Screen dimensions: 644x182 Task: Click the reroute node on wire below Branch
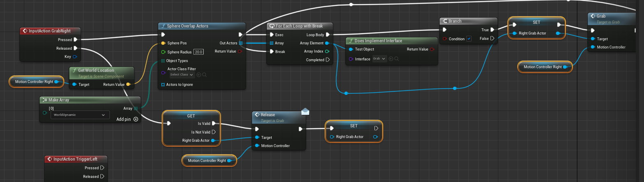pyautogui.click(x=454, y=88)
